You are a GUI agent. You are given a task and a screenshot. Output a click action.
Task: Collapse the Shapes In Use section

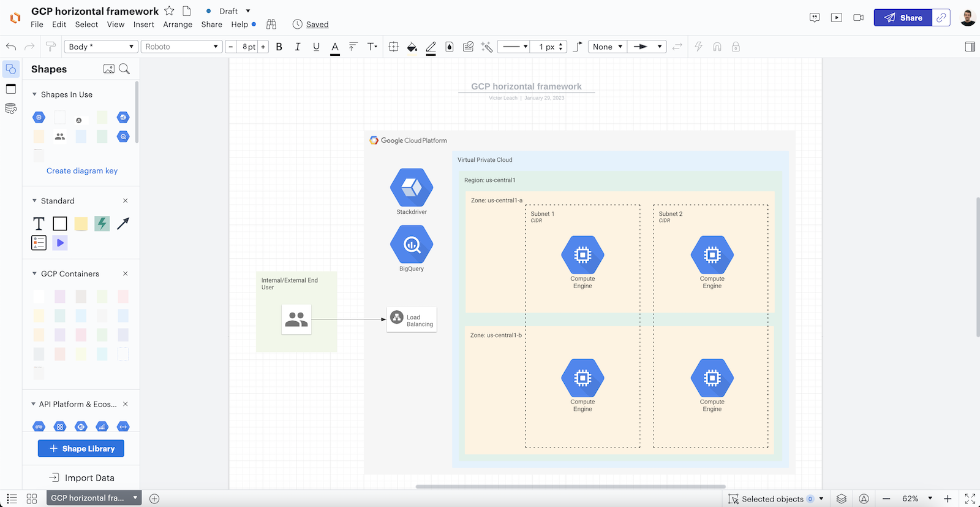(34, 94)
